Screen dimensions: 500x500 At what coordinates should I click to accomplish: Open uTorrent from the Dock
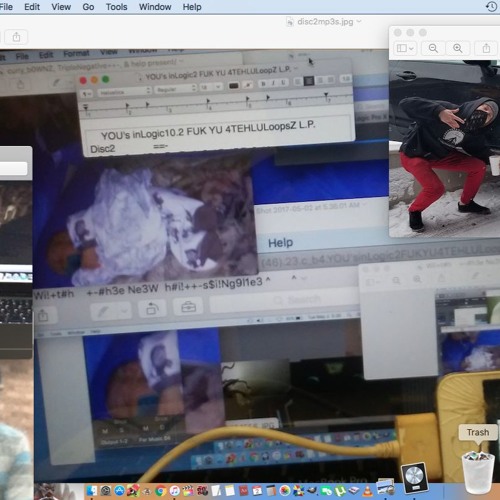click(x=340, y=491)
